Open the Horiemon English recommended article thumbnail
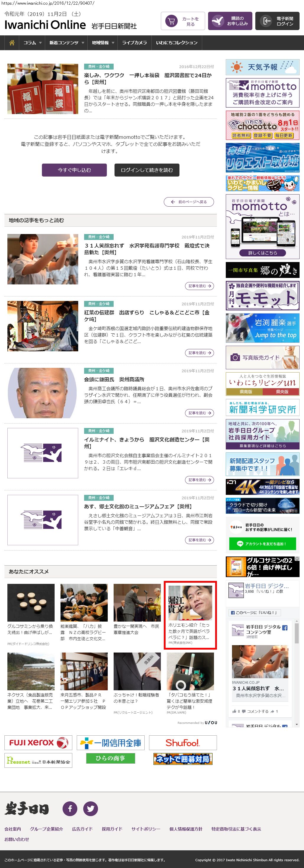The height and width of the screenshot is (868, 304). tap(190, 603)
